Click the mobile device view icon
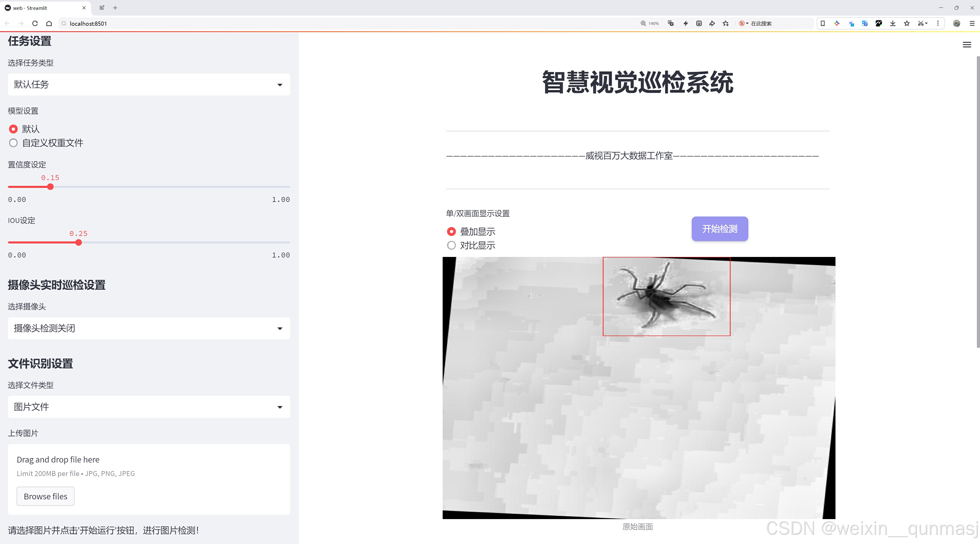Screen dimensions: 980x544 (x=823, y=24)
